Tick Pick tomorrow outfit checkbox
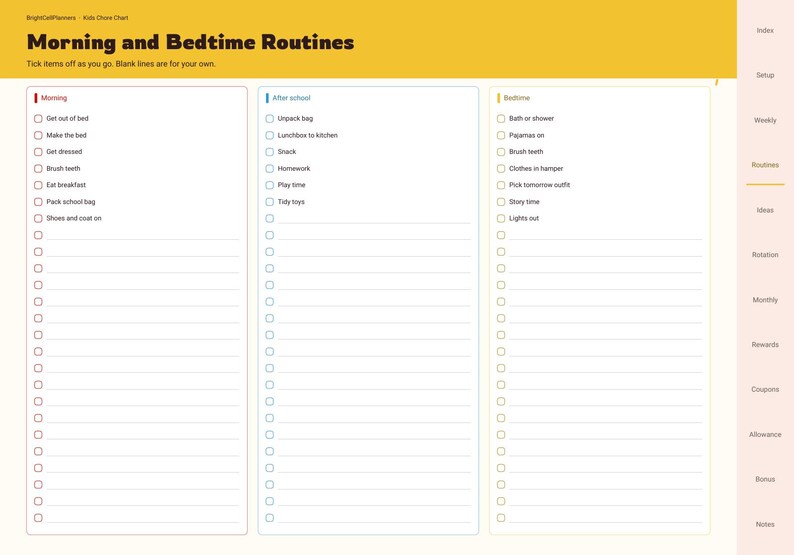 click(x=501, y=185)
